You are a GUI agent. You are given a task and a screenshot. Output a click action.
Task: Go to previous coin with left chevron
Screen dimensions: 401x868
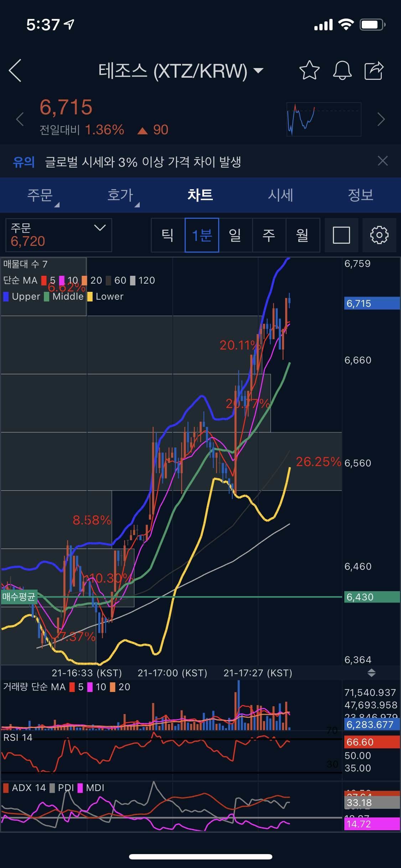click(20, 119)
